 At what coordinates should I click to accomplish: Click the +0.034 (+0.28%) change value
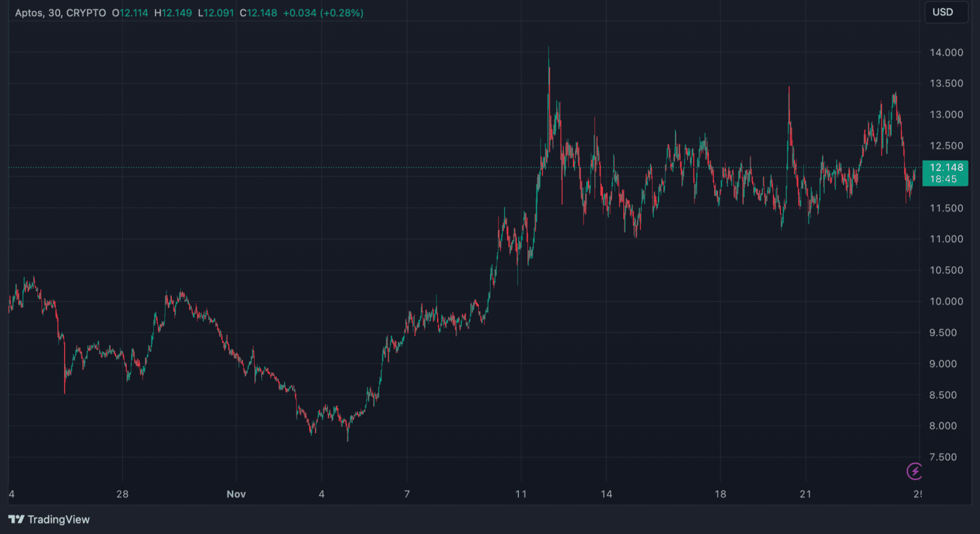pyautogui.click(x=323, y=13)
